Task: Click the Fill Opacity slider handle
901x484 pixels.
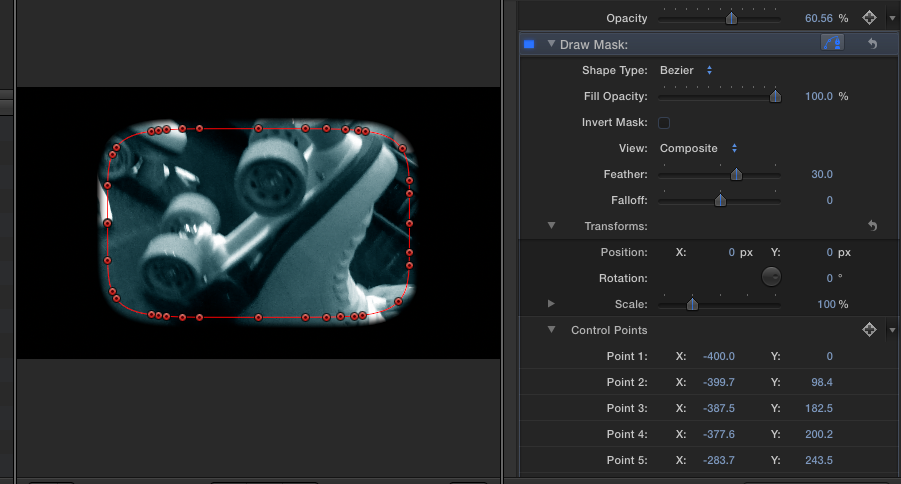Action: click(x=775, y=97)
